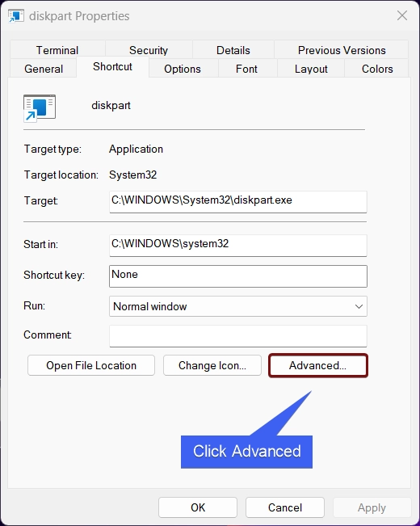Open the Options tab
The height and width of the screenshot is (526, 420).
pyautogui.click(x=183, y=69)
